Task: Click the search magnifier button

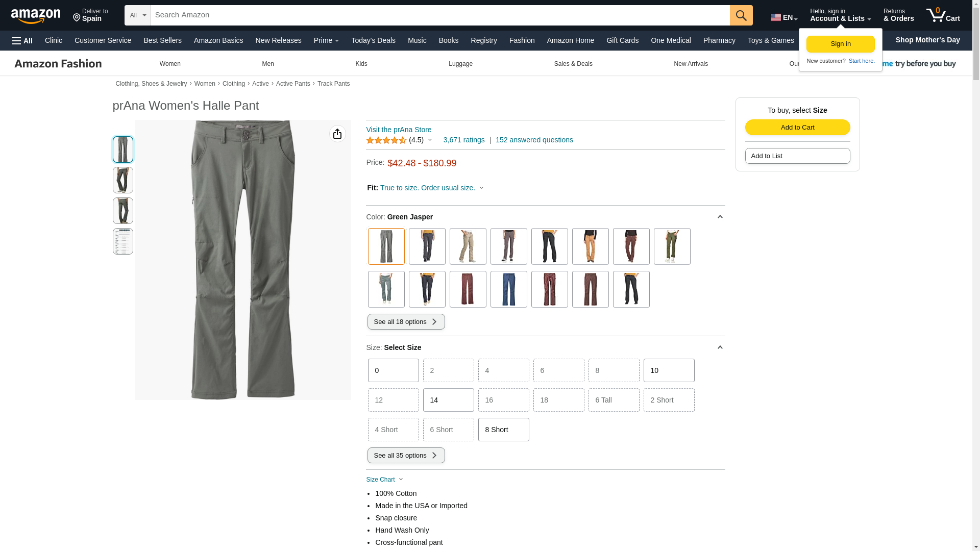Action: click(x=741, y=15)
